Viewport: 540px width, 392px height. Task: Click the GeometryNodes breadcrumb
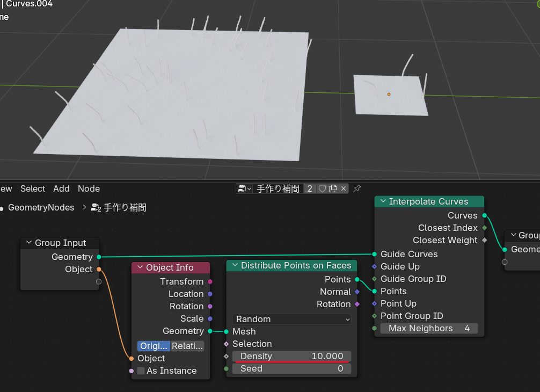(x=41, y=207)
